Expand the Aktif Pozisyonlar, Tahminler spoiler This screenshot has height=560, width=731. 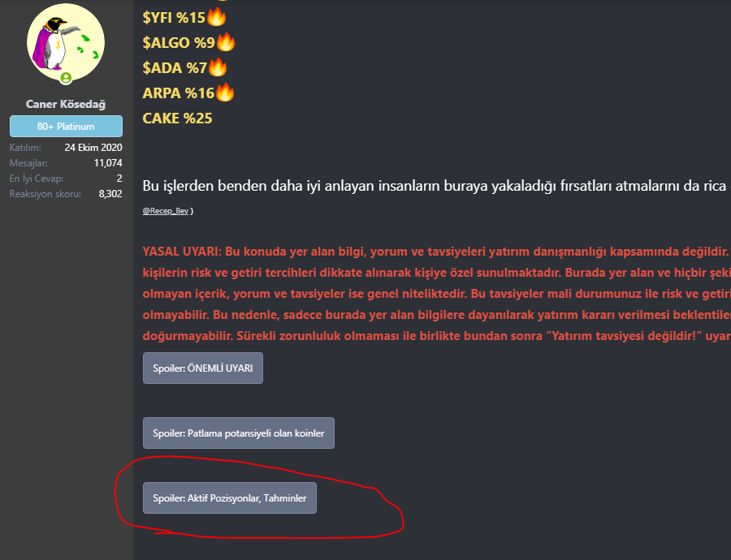point(229,498)
